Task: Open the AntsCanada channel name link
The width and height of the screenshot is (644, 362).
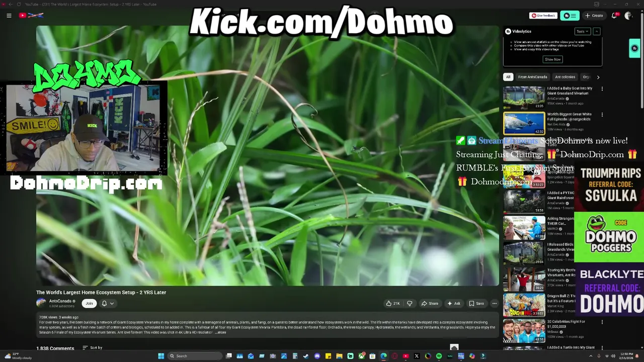Action: pyautogui.click(x=60, y=301)
